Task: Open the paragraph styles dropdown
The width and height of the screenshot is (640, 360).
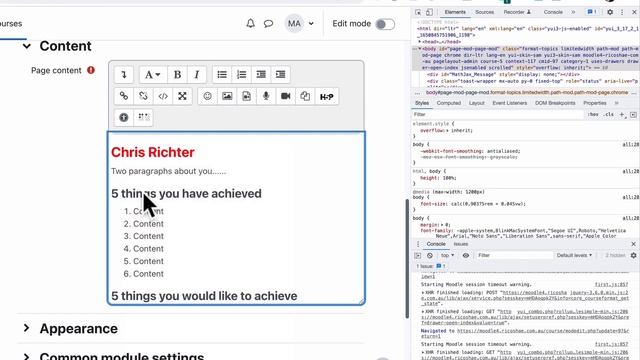Action: (152, 75)
